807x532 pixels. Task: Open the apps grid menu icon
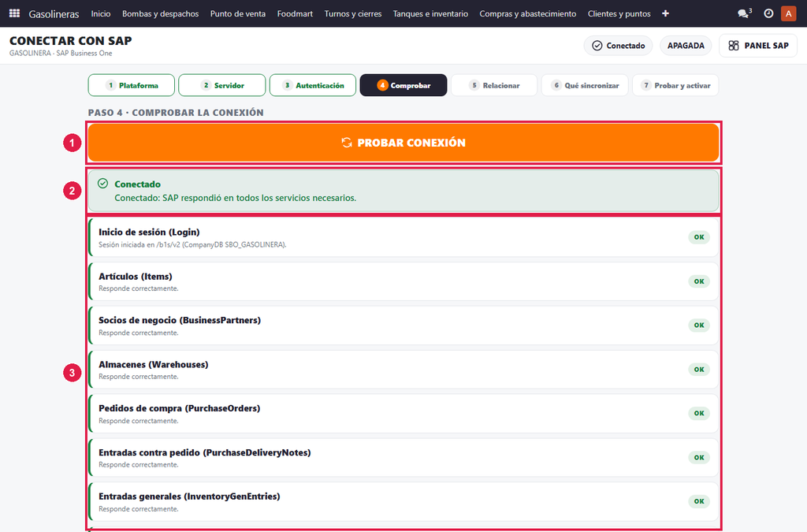pos(14,13)
